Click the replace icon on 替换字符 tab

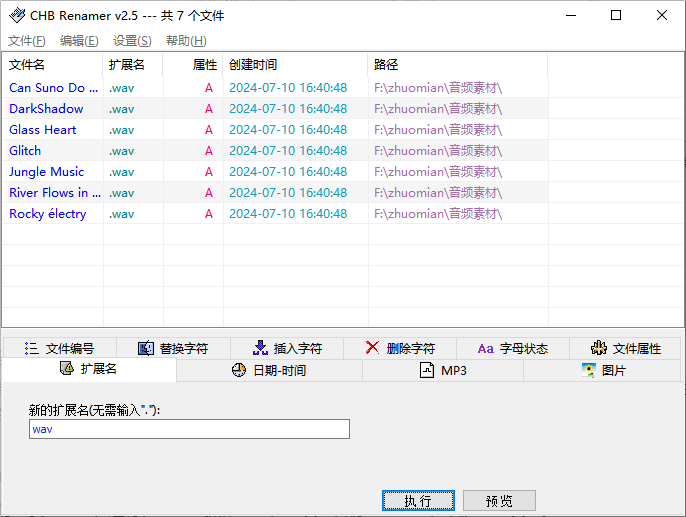(146, 348)
